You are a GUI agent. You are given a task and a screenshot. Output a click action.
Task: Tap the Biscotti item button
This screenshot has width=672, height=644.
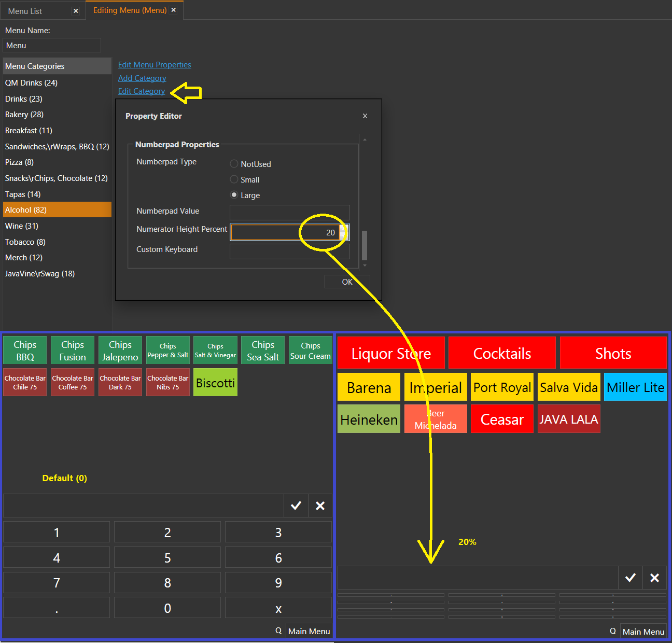click(x=215, y=382)
